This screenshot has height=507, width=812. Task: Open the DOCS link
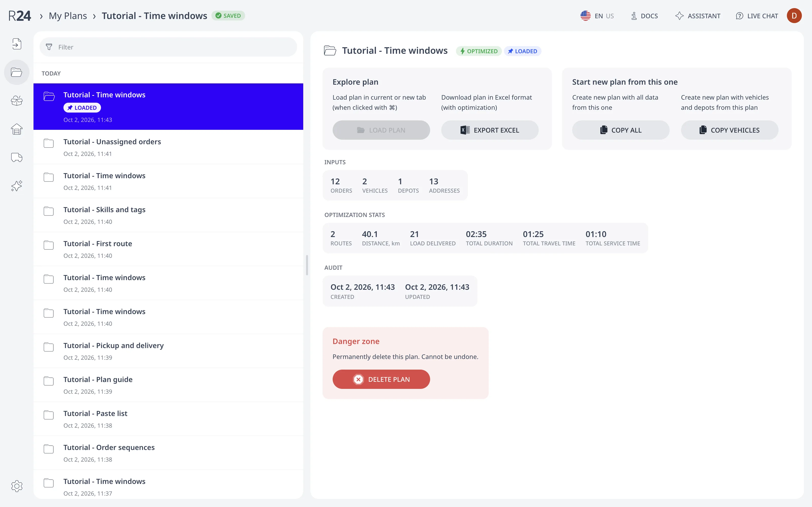pyautogui.click(x=644, y=16)
